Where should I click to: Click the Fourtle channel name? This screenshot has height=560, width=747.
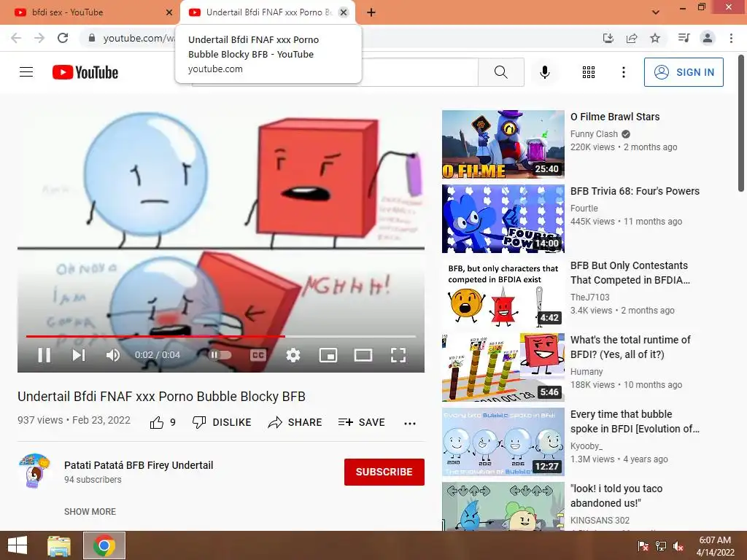tap(584, 208)
